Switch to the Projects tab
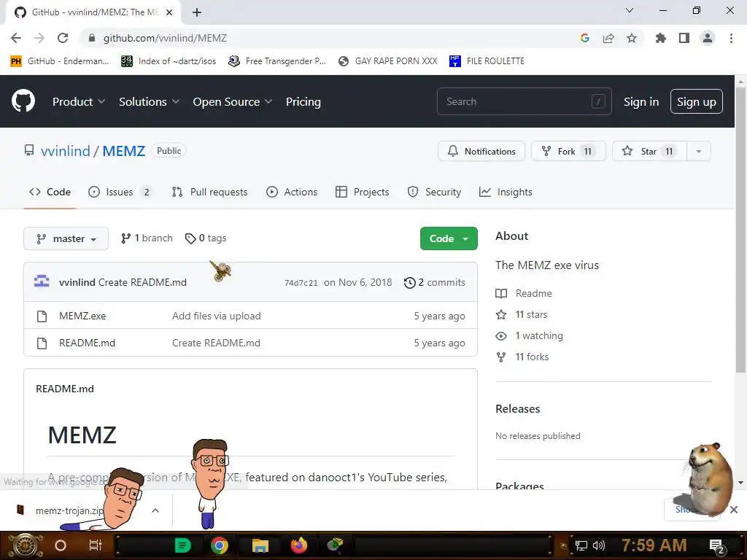 pos(362,192)
